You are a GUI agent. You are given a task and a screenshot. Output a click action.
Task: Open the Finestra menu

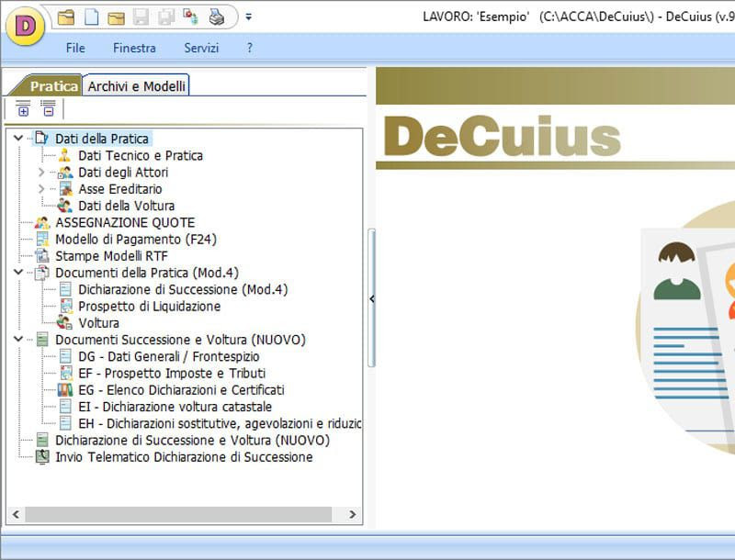134,48
